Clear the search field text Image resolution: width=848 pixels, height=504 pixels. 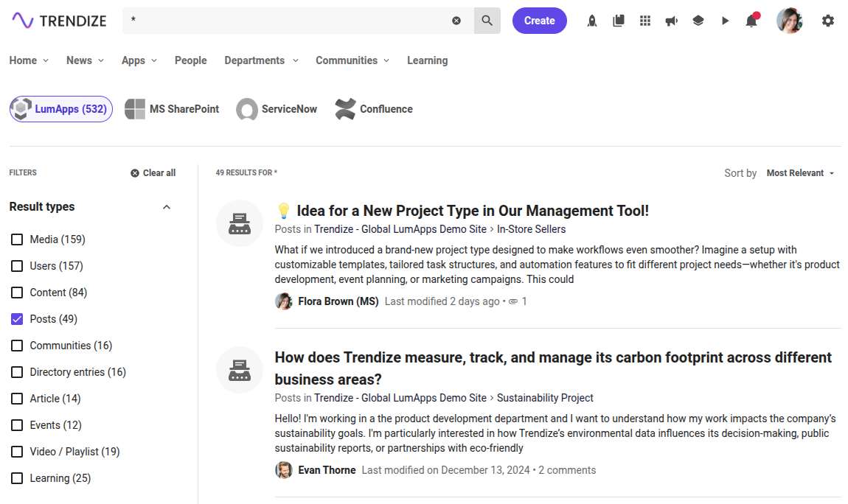(456, 21)
